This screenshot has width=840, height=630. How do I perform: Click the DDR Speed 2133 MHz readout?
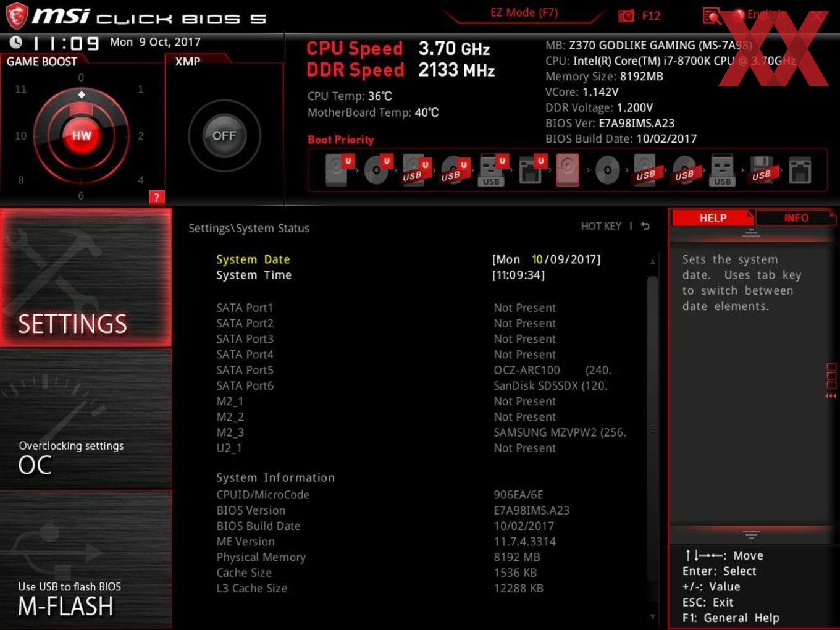pos(401,70)
